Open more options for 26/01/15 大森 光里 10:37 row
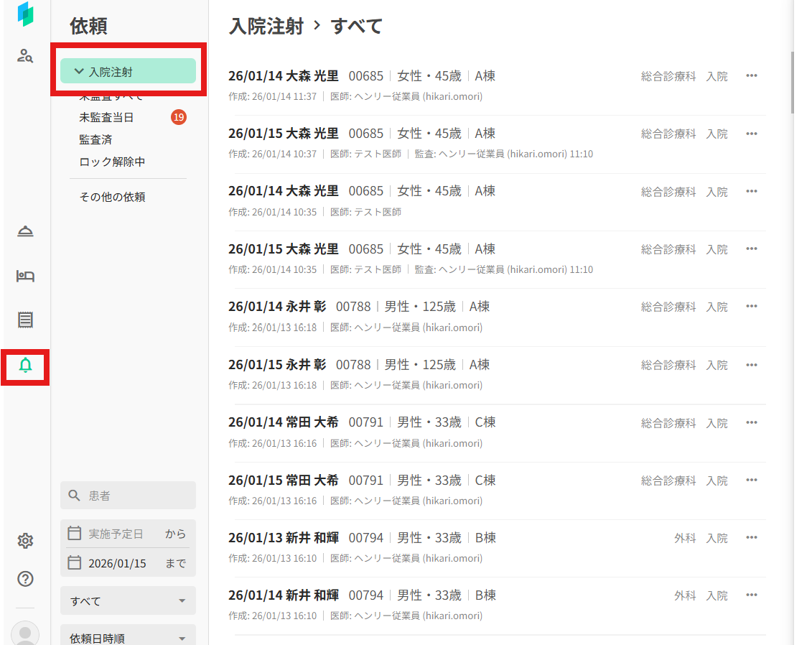This screenshot has height=645, width=812. click(x=752, y=134)
